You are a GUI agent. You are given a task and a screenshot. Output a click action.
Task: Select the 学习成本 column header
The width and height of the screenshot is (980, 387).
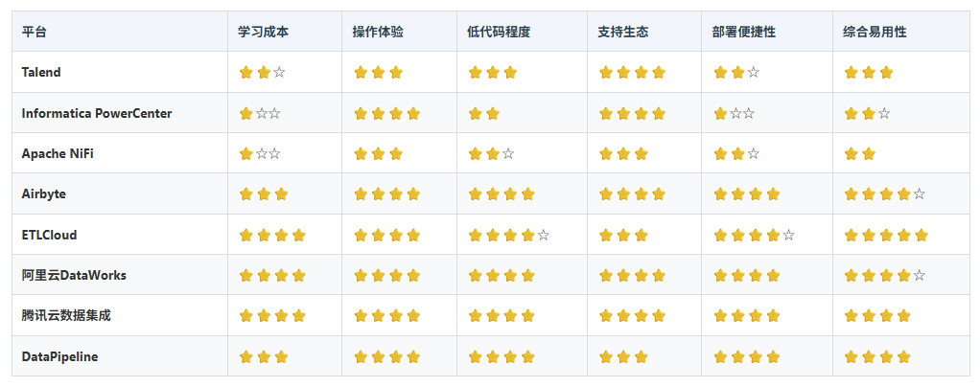[264, 32]
